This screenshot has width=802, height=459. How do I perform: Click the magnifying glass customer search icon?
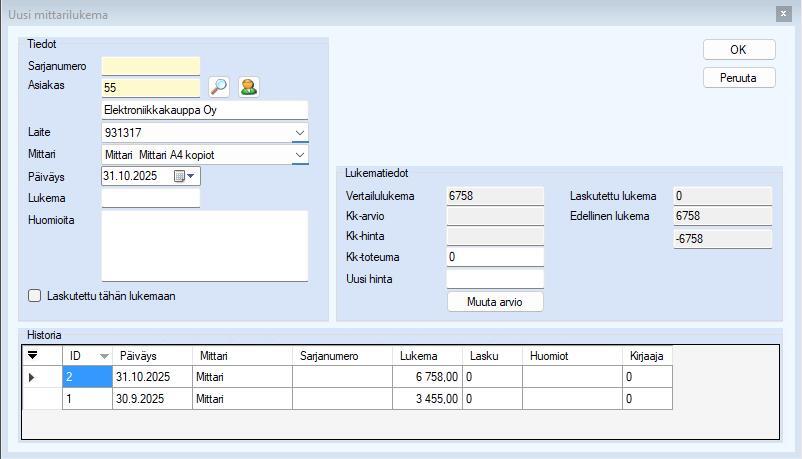pyautogui.click(x=219, y=88)
